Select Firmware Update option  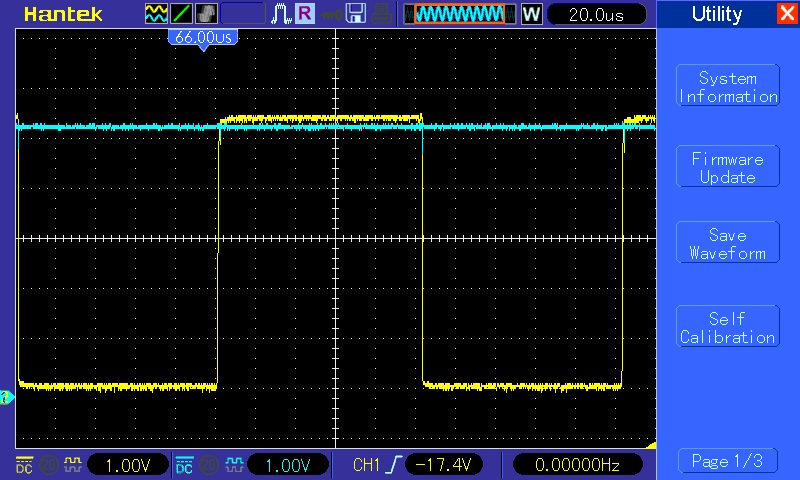click(x=727, y=168)
